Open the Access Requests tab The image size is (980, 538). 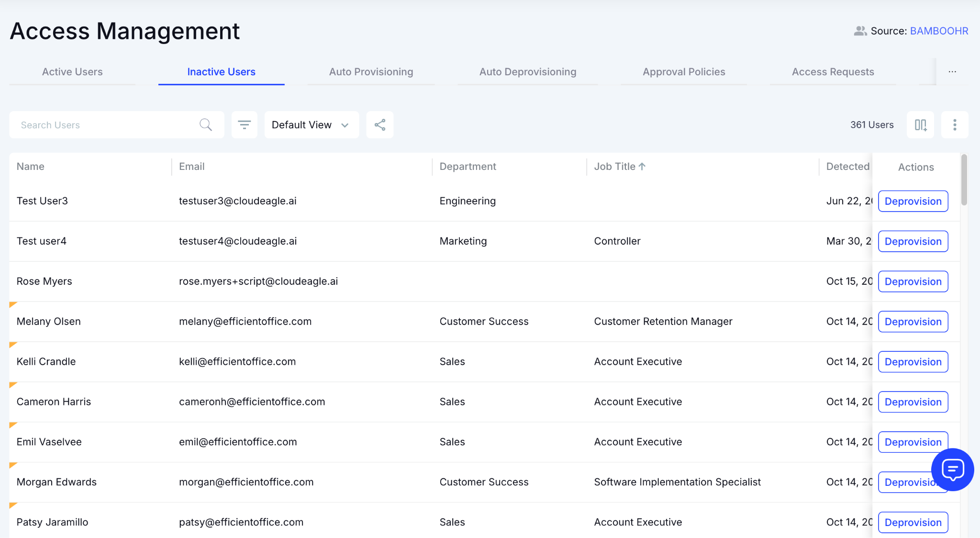(x=833, y=72)
